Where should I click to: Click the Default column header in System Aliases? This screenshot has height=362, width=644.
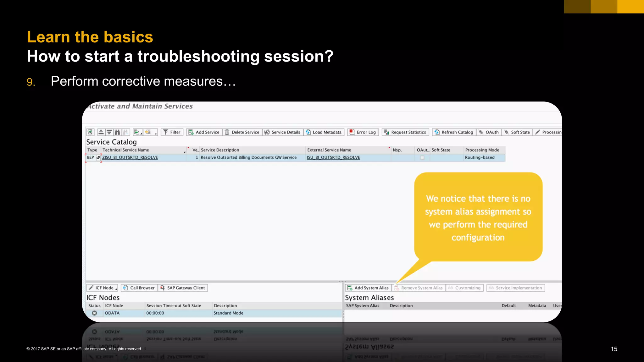click(x=509, y=305)
